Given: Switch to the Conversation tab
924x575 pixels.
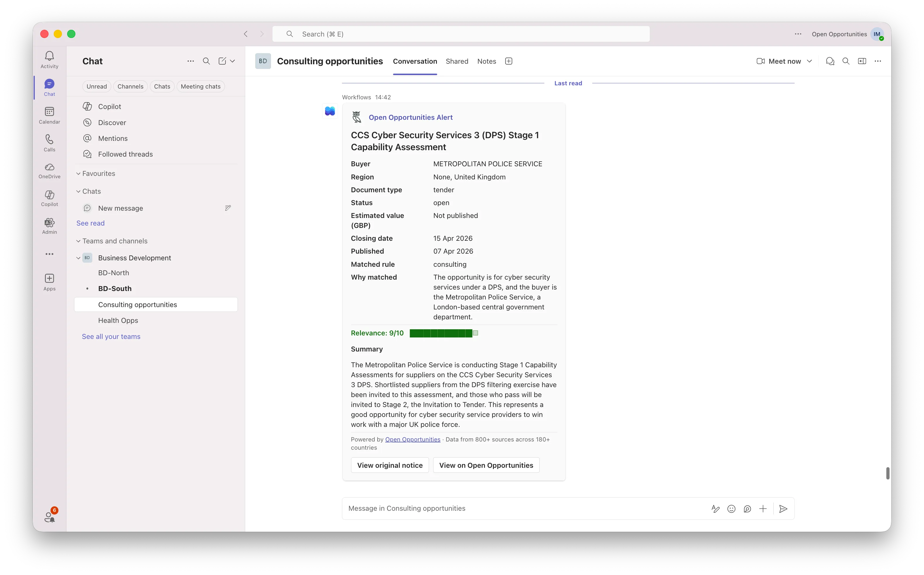Looking at the screenshot, I should coord(415,61).
